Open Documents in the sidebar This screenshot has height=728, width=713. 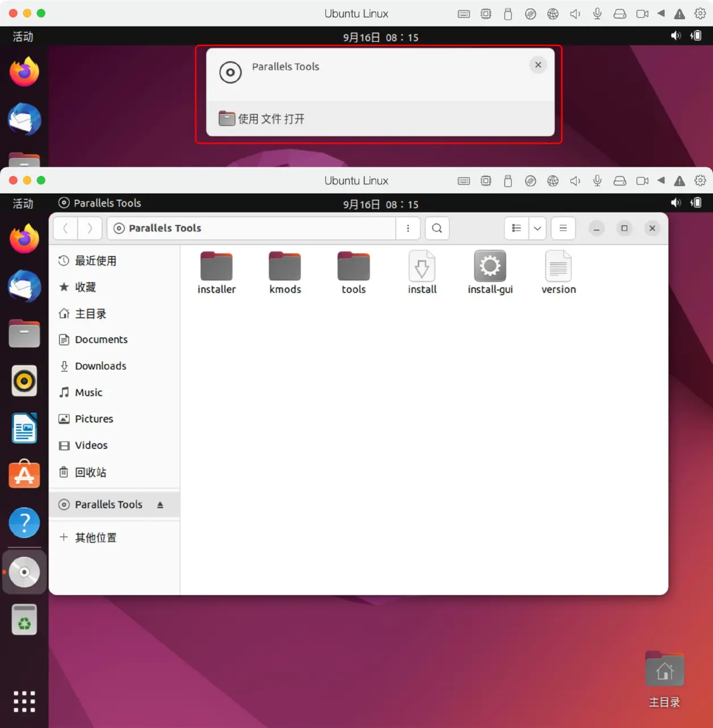(x=114, y=339)
